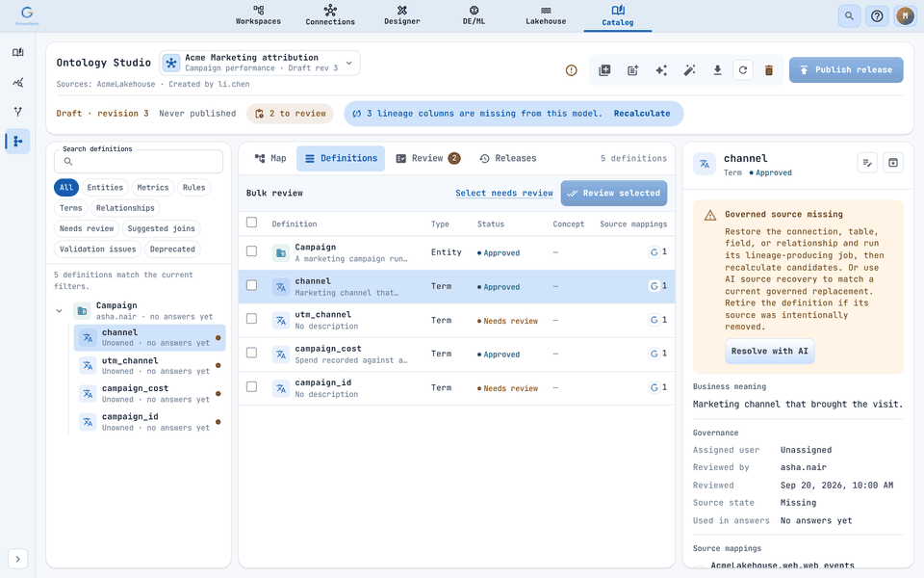
Task: Filter definitions by the Metrics chip
Action: 153,188
